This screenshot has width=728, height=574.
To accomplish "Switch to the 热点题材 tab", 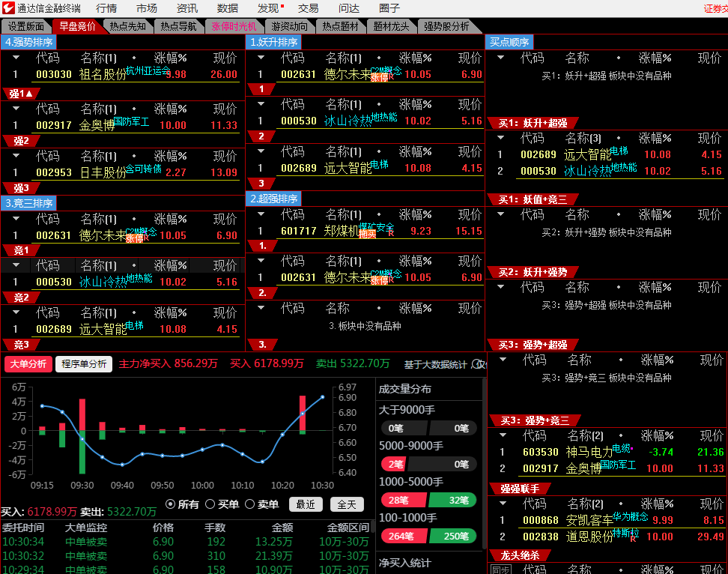I will 340,26.
